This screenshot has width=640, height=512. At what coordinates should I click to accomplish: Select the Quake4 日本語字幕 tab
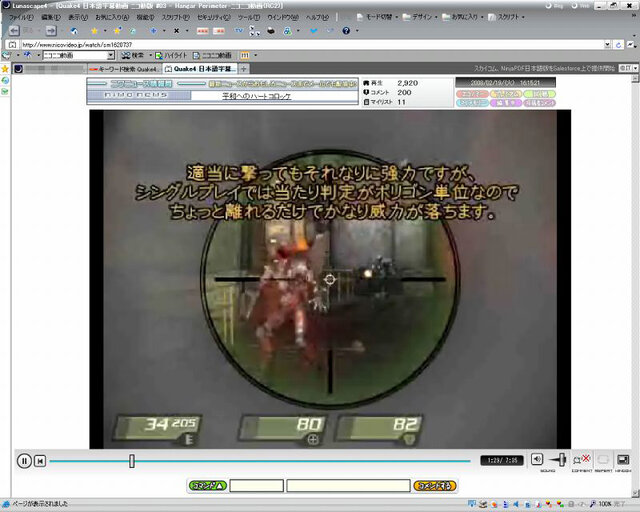point(200,69)
